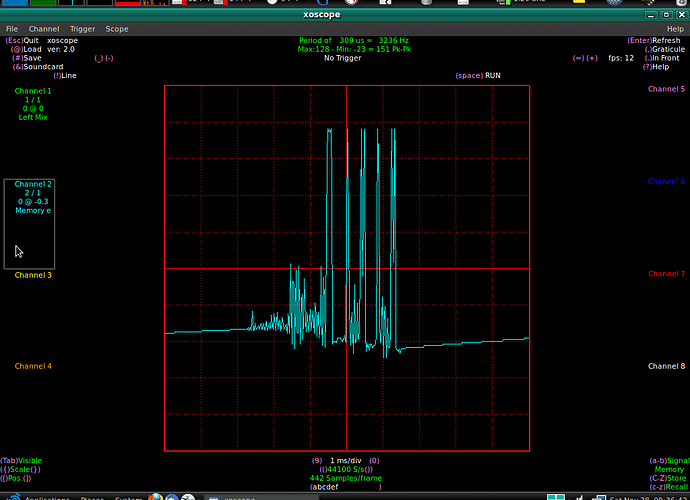Open the File menu

[12, 29]
